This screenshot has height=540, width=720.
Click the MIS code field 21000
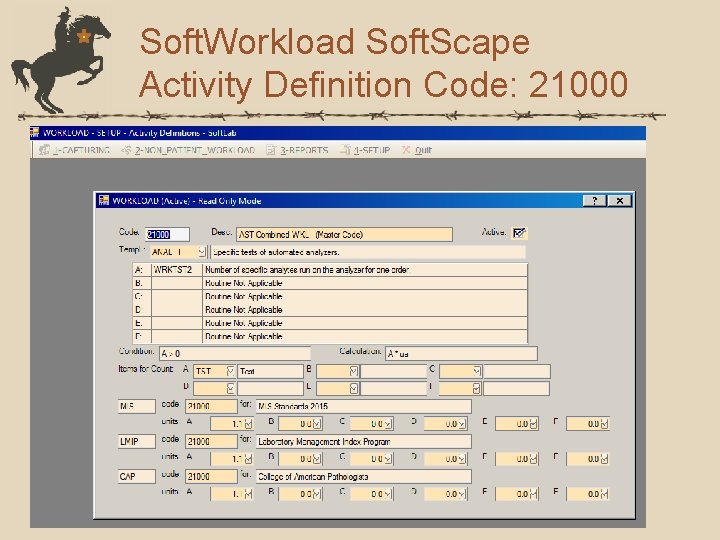(x=211, y=406)
